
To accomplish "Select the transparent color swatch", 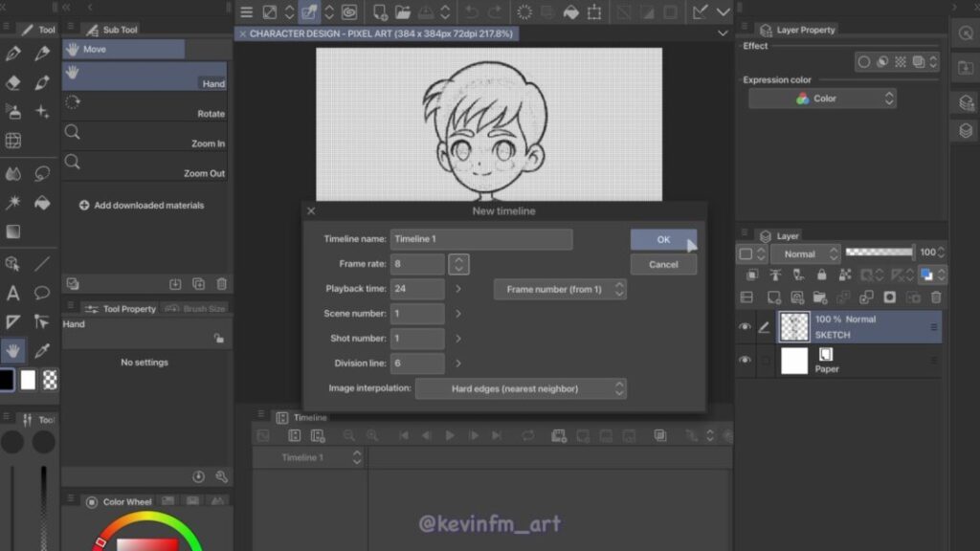I will click(x=50, y=380).
